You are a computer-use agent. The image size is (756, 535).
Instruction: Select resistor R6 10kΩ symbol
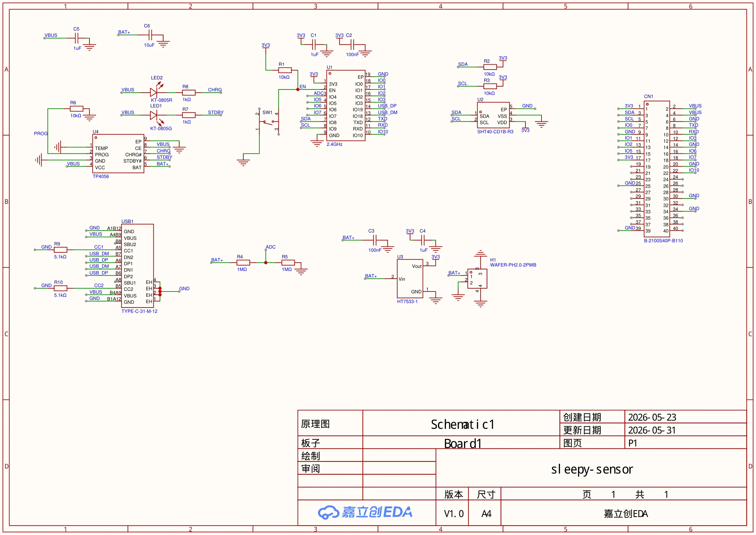pyautogui.click(x=77, y=109)
